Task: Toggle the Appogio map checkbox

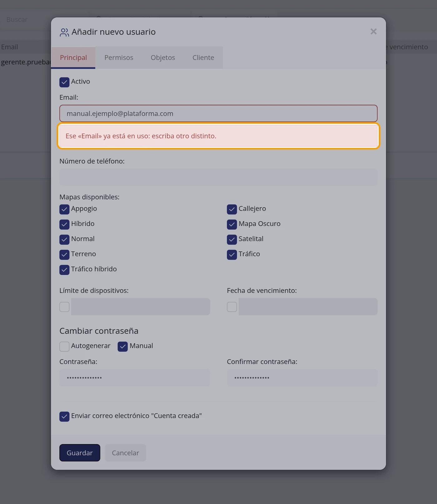Action: (x=64, y=209)
